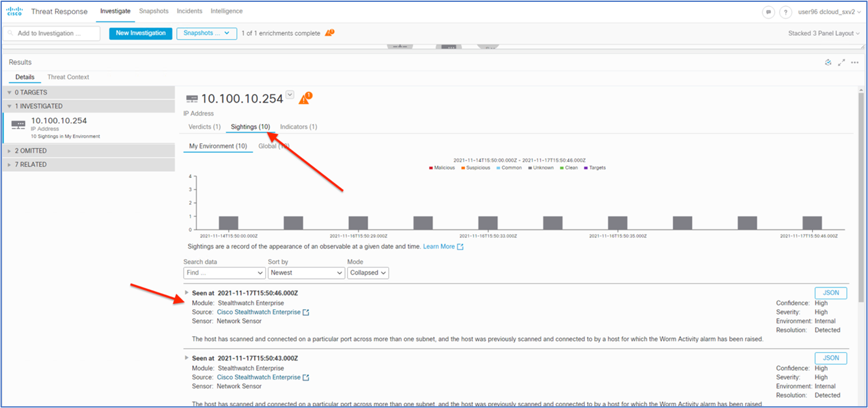Open the Incidents tab
The image size is (868, 408).
190,11
